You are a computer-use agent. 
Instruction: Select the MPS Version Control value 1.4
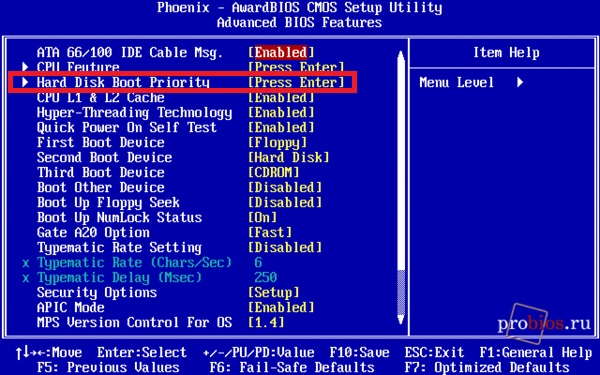pyautogui.click(x=266, y=323)
